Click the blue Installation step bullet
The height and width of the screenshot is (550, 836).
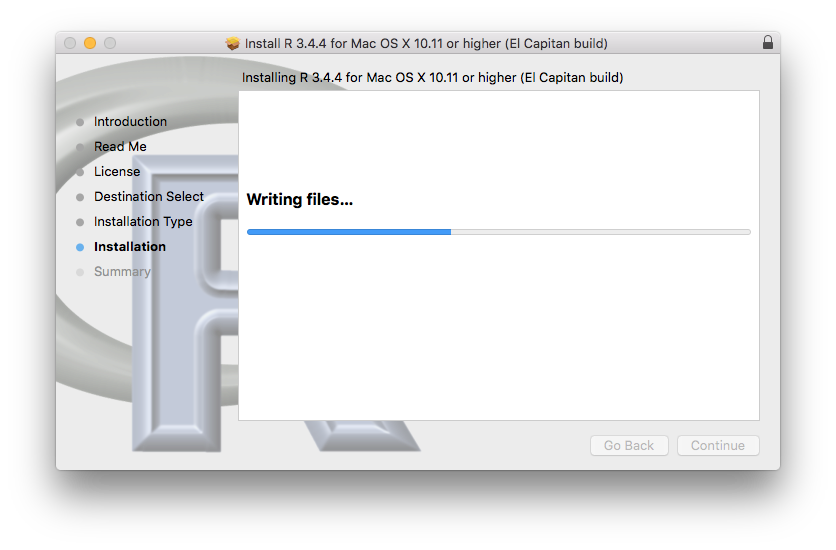point(80,247)
